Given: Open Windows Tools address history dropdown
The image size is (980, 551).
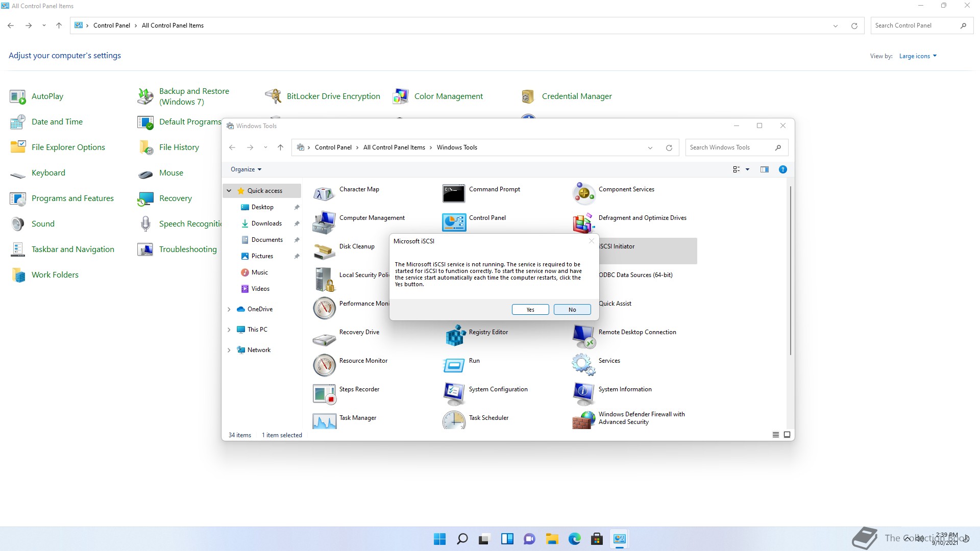Looking at the screenshot, I should (x=650, y=147).
